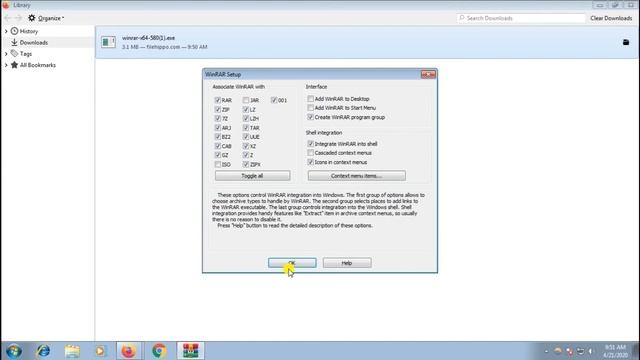Expand the History tree node
640x360 pixels.
click(6, 31)
